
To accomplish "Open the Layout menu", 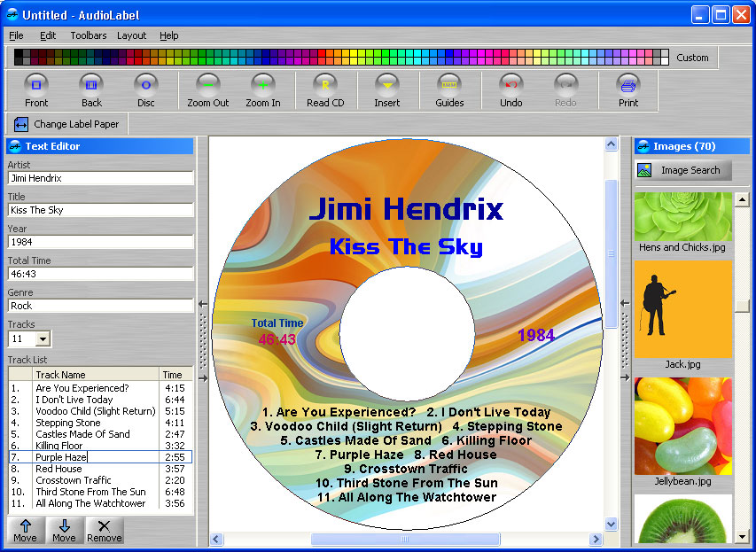I will [132, 35].
